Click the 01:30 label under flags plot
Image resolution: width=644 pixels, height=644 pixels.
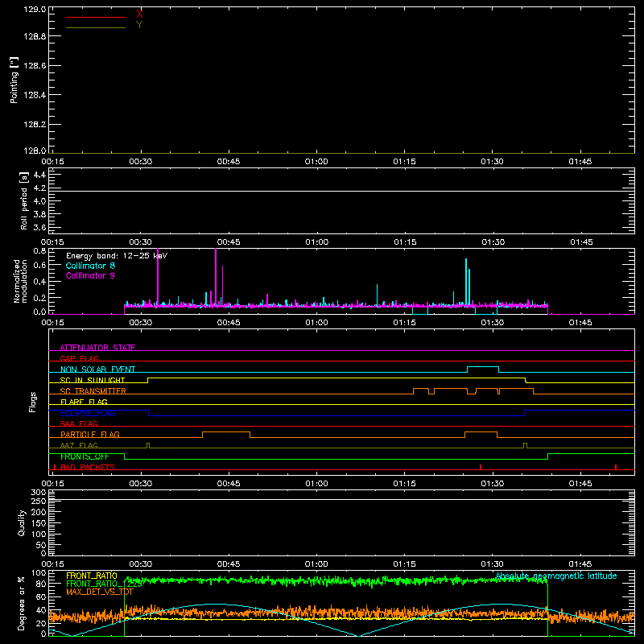click(492, 484)
